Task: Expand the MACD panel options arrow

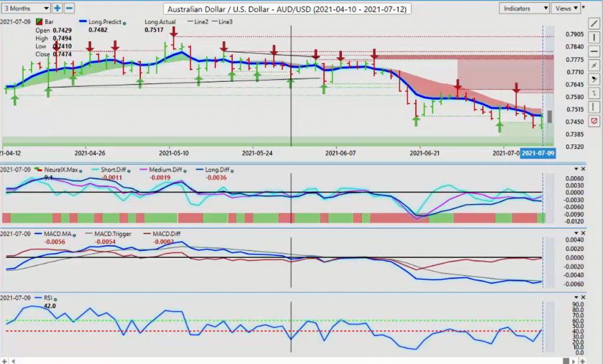Action: (576, 233)
